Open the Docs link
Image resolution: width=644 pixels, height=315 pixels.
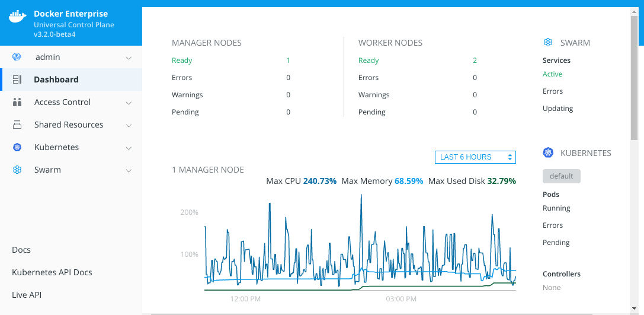click(21, 250)
